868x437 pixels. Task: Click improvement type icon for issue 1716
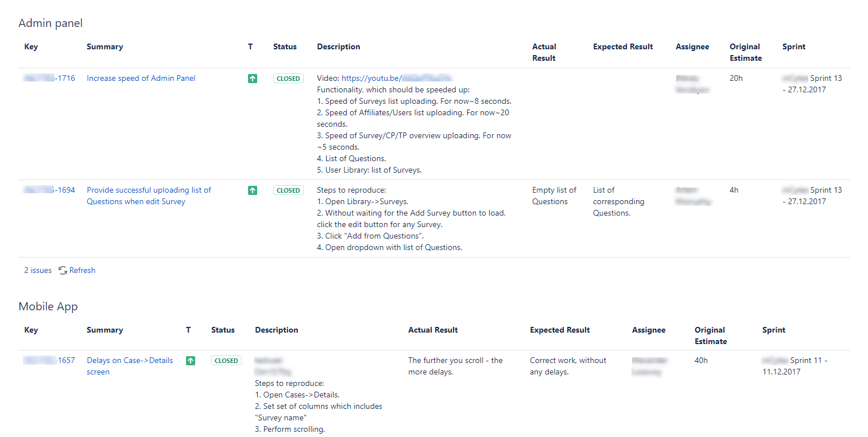point(253,79)
